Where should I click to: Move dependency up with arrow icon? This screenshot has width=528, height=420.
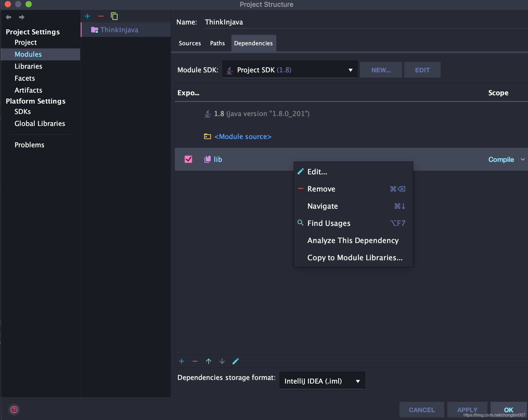tap(209, 361)
